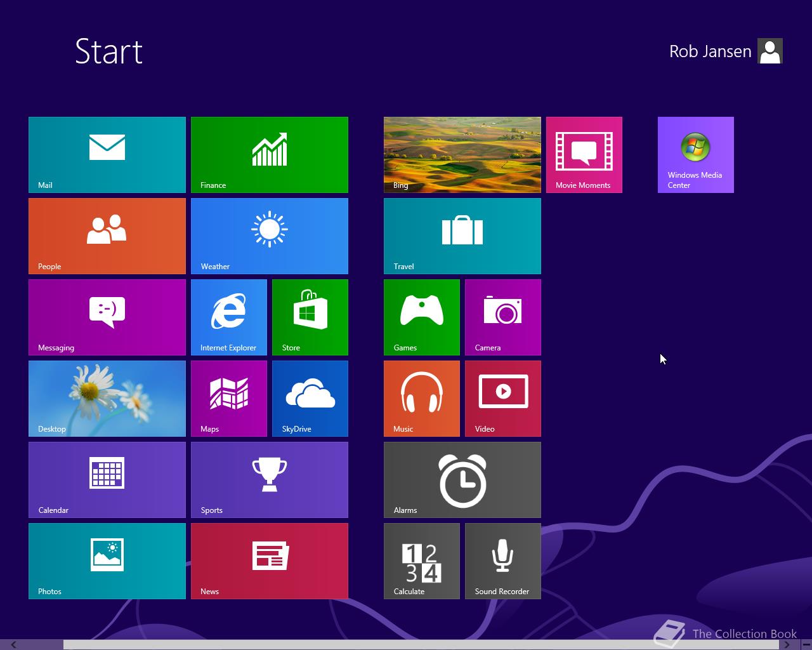Click the zoom-out minus button
The height and width of the screenshot is (650, 812).
(806, 645)
